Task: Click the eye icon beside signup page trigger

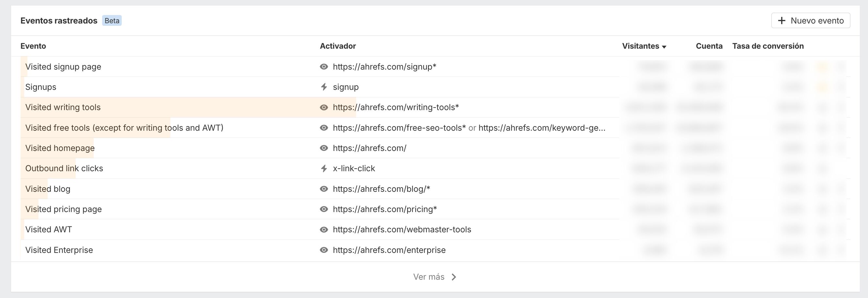Action: click(x=324, y=66)
